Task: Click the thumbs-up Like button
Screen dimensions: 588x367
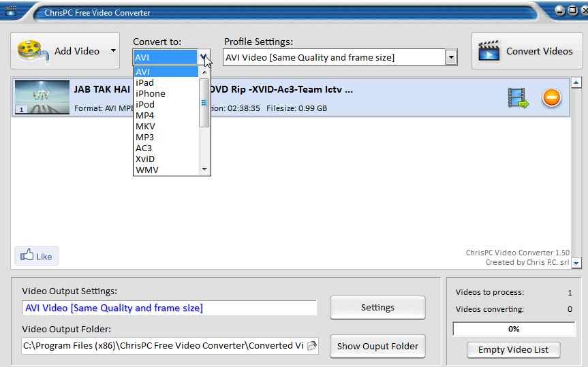Action: pos(36,256)
